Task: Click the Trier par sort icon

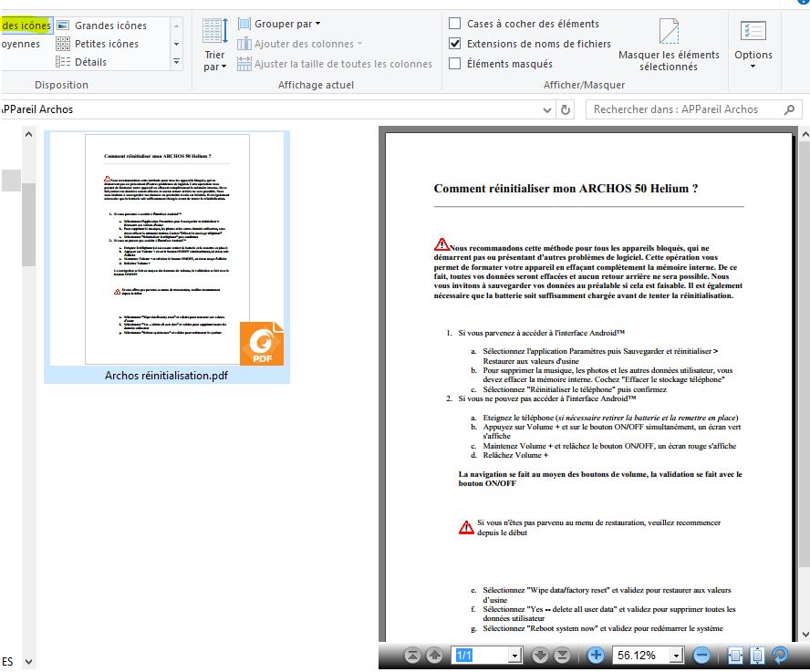Action: pyautogui.click(x=215, y=31)
